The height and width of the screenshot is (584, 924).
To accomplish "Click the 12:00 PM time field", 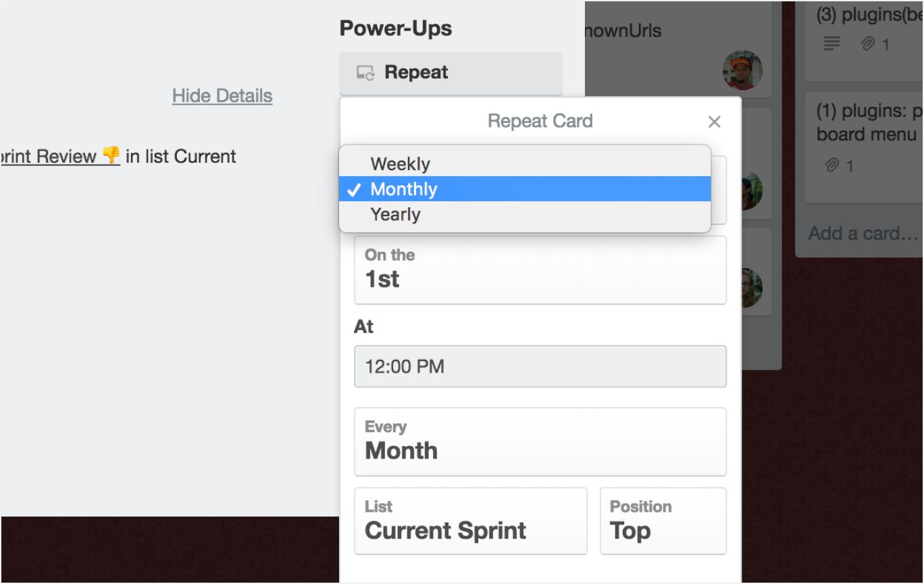I will (x=540, y=367).
